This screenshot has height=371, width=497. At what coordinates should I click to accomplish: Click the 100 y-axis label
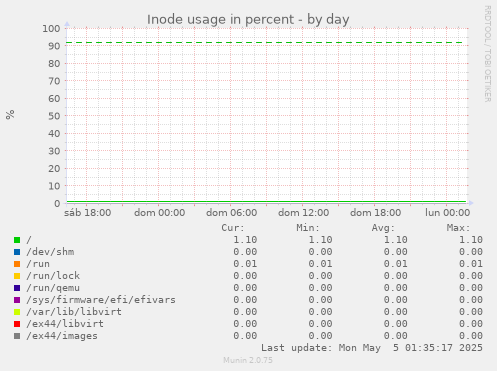coord(51,29)
